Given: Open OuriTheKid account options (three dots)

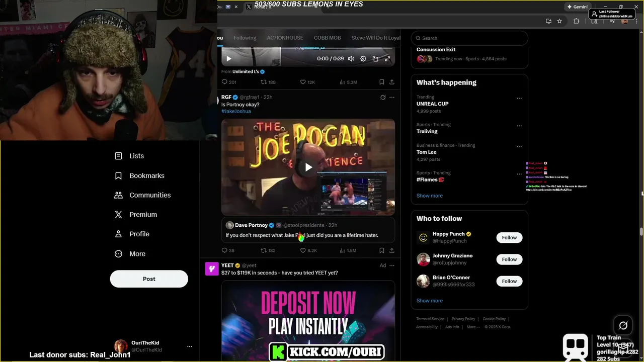Looking at the screenshot, I should pos(190,346).
